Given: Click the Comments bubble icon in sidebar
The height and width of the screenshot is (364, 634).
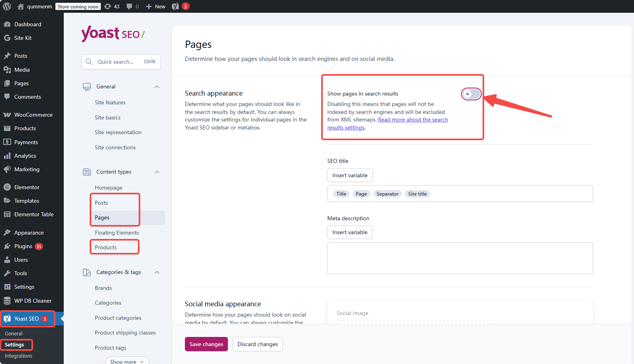Looking at the screenshot, I should click(x=7, y=97).
